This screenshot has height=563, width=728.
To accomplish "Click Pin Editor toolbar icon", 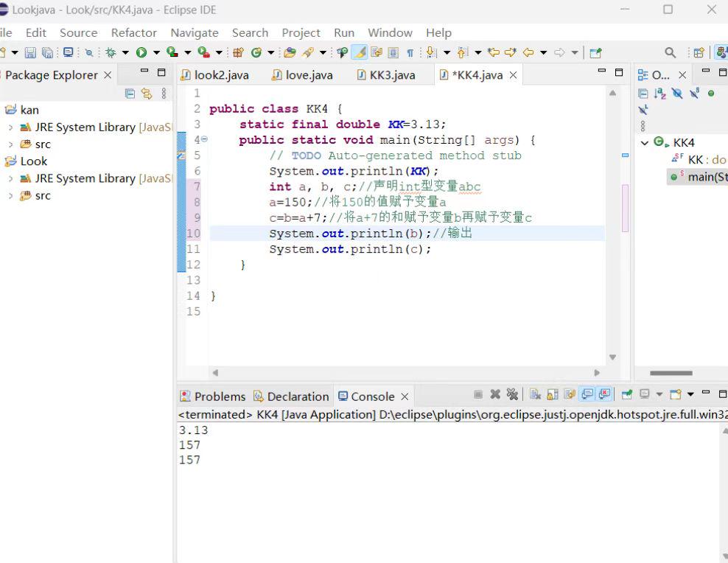I will click(x=595, y=52).
